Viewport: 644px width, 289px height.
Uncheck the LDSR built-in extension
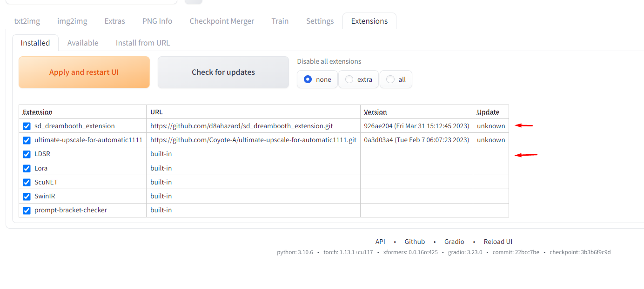(27, 154)
